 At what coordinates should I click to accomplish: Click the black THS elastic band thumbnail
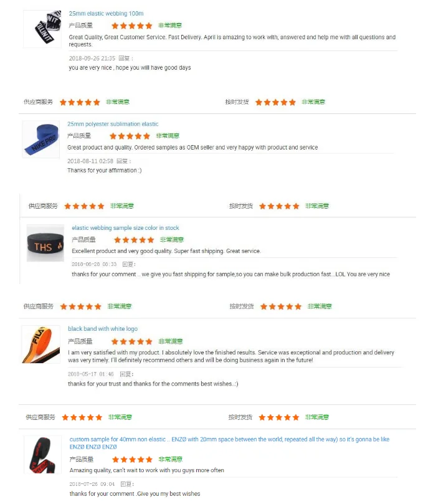coord(45,243)
